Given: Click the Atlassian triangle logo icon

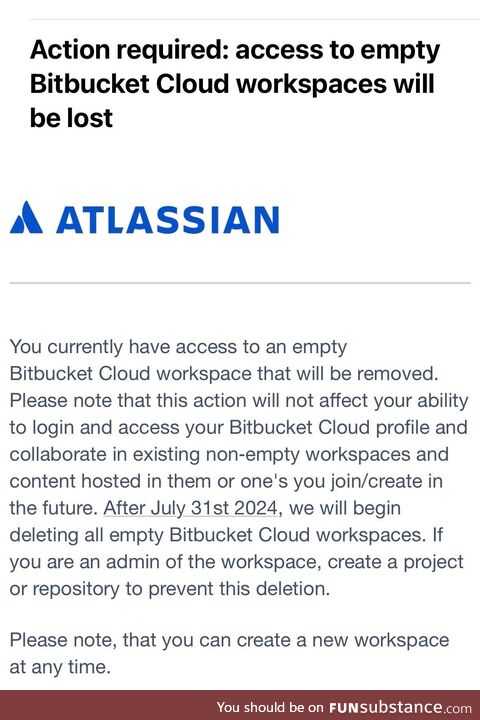Looking at the screenshot, I should pyautogui.click(x=26, y=217).
